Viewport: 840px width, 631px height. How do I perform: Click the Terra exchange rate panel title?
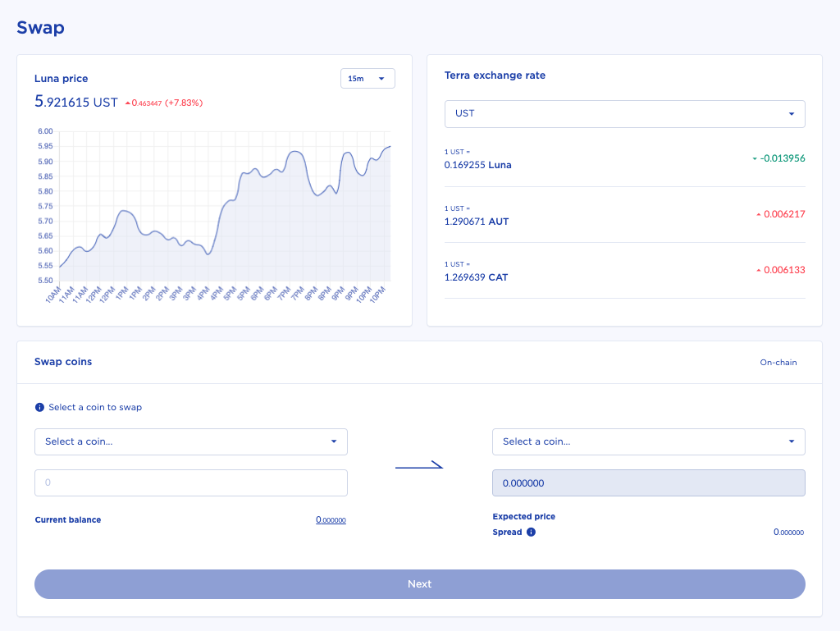point(495,75)
